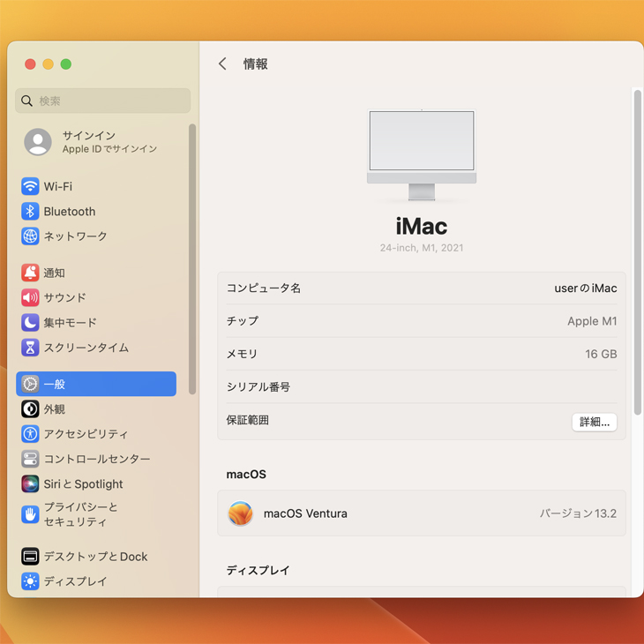
Task: Click the シリアル番号 row label
Action: [x=258, y=386]
